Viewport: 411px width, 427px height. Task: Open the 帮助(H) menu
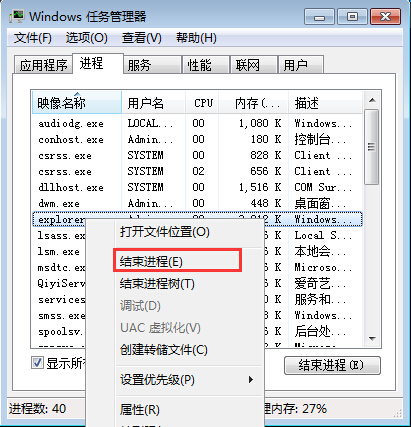click(196, 38)
